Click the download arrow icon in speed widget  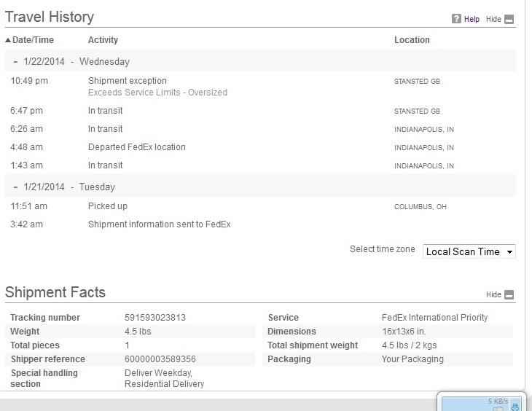point(515,407)
